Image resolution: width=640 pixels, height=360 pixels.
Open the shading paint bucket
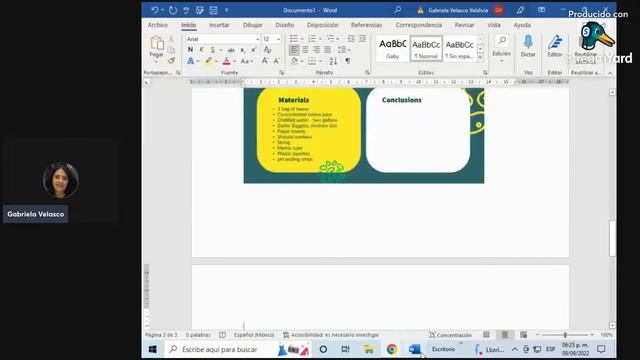click(294, 61)
